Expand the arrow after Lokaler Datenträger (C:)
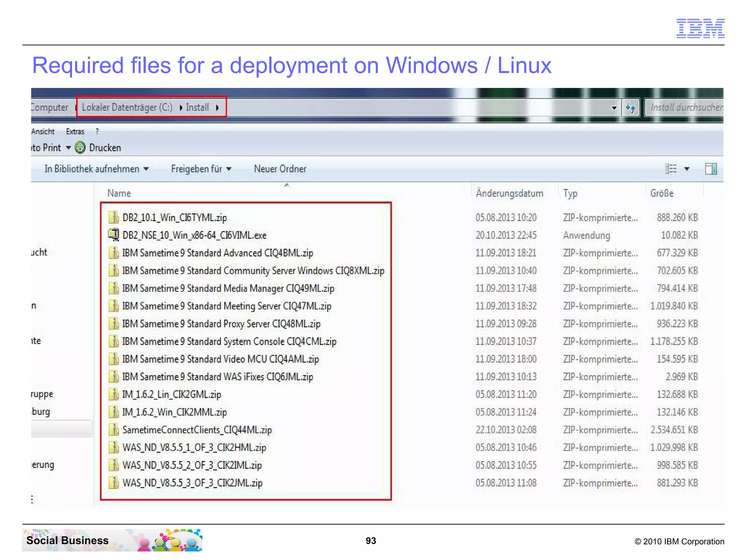 click(181, 108)
